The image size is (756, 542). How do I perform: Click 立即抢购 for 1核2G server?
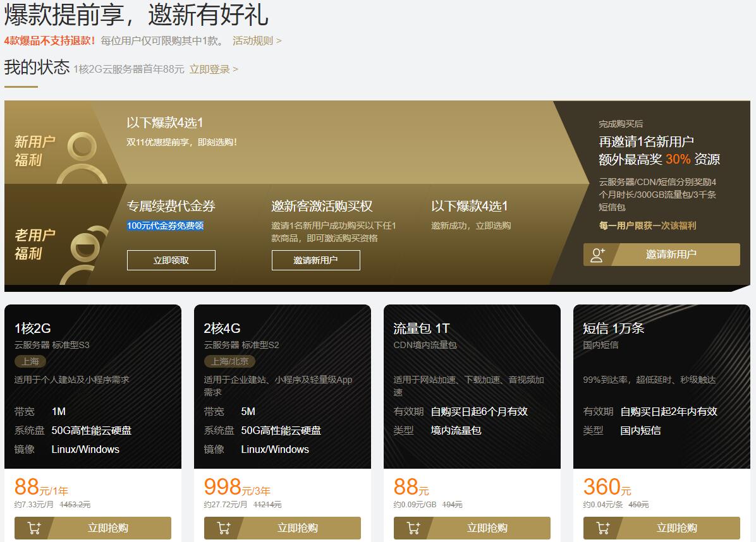click(92, 528)
